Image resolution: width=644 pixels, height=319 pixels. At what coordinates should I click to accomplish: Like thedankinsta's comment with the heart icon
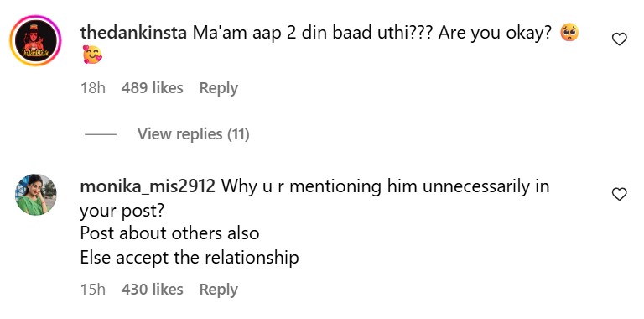pos(620,39)
